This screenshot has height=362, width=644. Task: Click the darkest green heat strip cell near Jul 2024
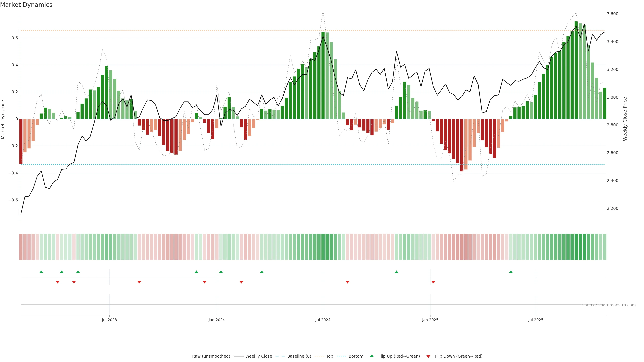[323, 247]
